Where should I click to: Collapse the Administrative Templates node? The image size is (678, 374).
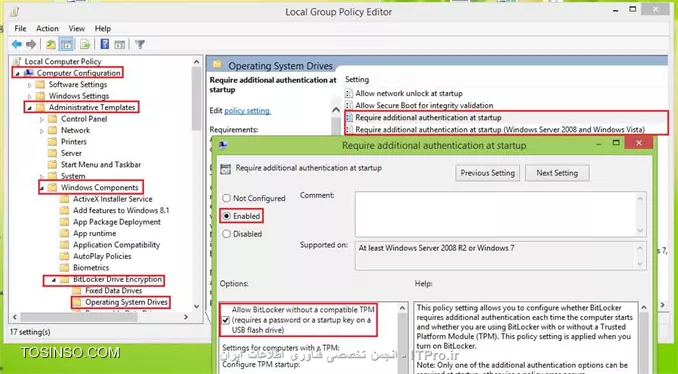coord(29,108)
